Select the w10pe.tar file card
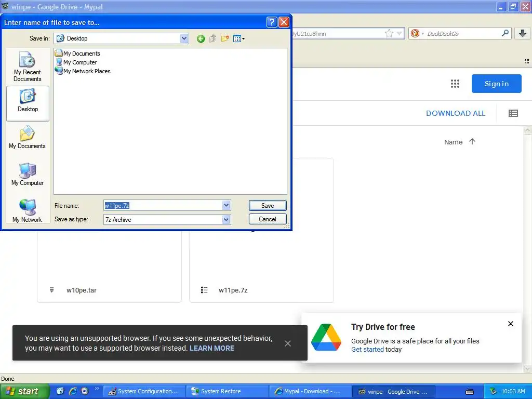532x399 pixels. pos(109,267)
